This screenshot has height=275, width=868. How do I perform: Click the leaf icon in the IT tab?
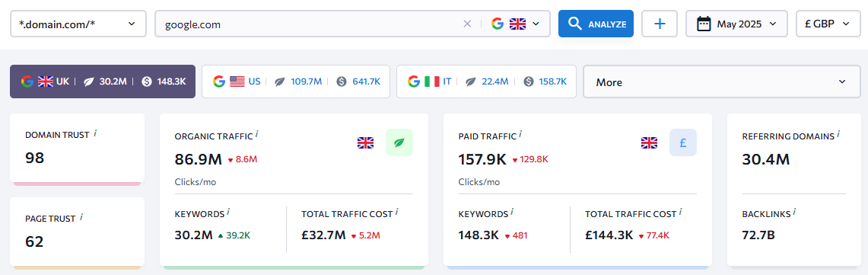pos(471,82)
